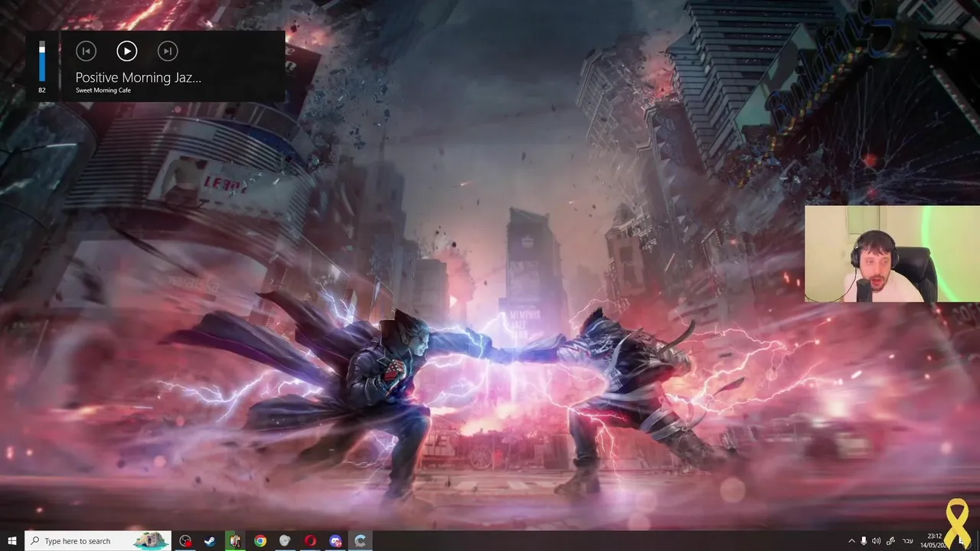Click the pen/link tray icon
The height and width of the screenshot is (551, 980).
(890, 541)
